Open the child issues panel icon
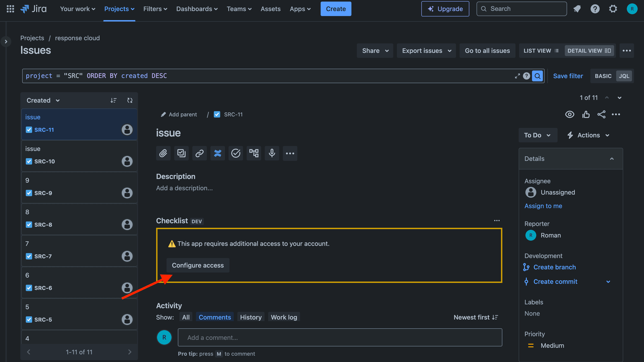Viewport: 644px width, 362px height. (x=253, y=152)
